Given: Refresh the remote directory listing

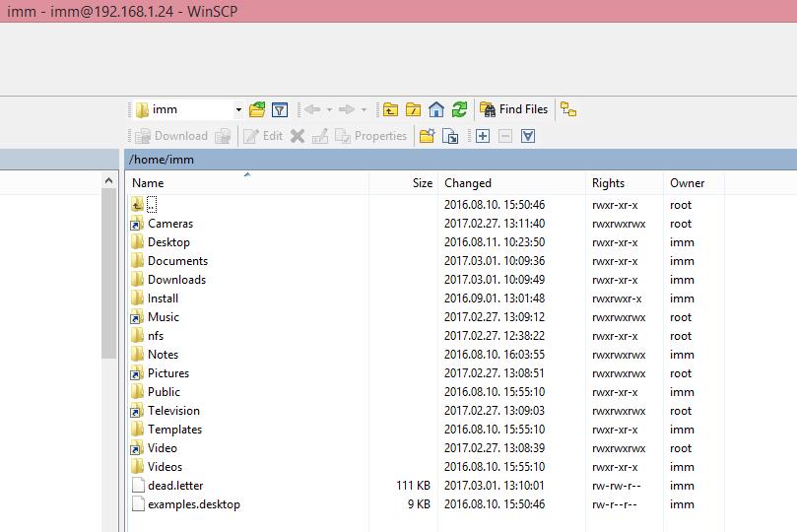Looking at the screenshot, I should click(459, 109).
